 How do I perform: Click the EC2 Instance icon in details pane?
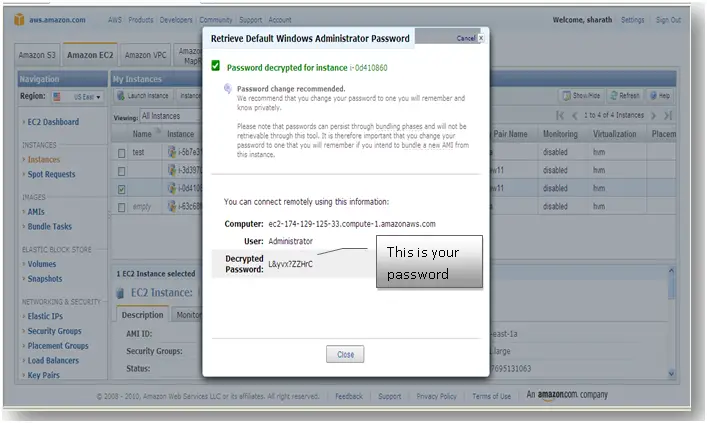[120, 293]
